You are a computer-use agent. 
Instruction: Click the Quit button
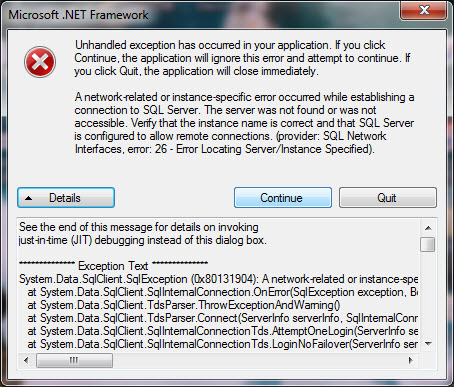point(388,198)
